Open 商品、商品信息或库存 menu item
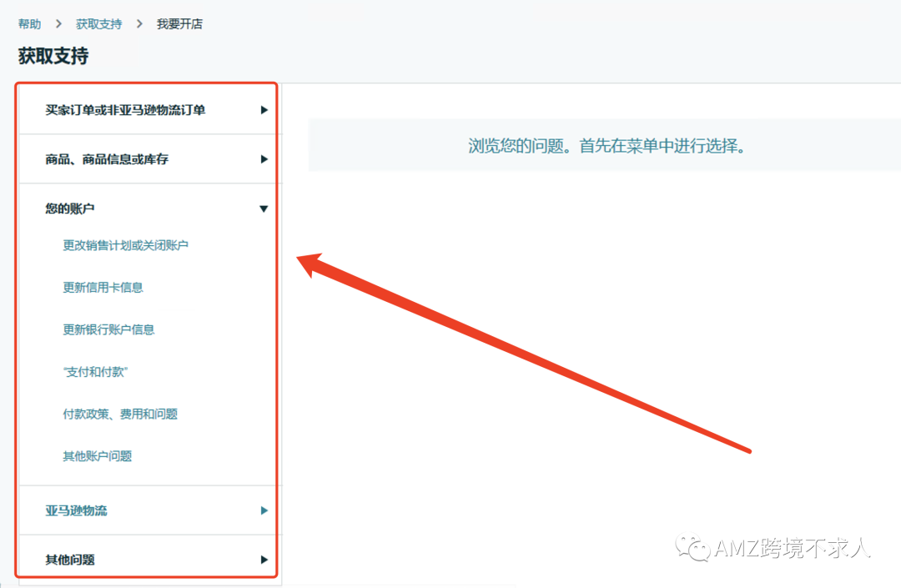Image resolution: width=901 pixels, height=588 pixels. point(107,159)
